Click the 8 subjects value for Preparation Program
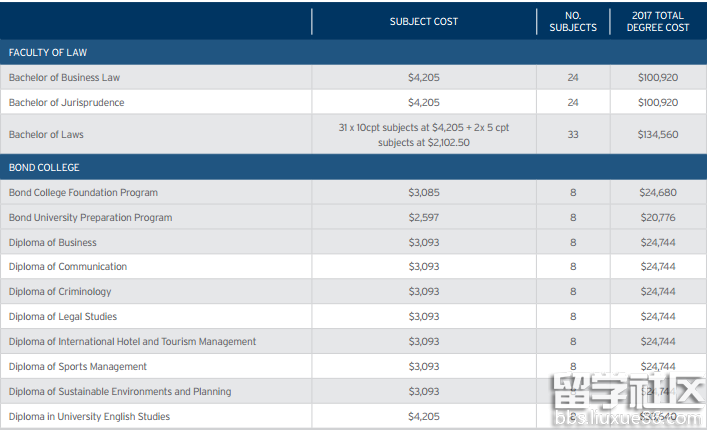The height and width of the screenshot is (430, 708). [573, 217]
